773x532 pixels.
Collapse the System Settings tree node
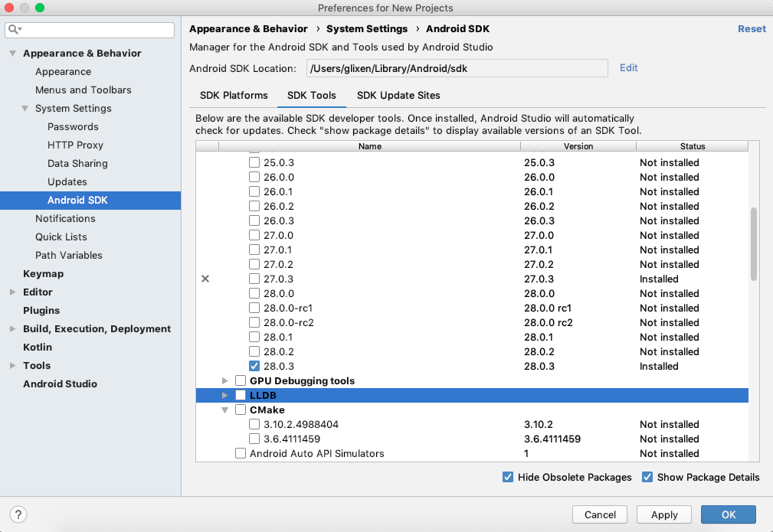(25, 109)
